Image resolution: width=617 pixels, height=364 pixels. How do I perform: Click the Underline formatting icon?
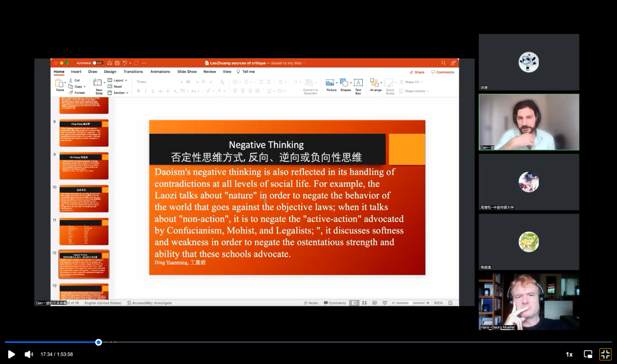[152, 91]
